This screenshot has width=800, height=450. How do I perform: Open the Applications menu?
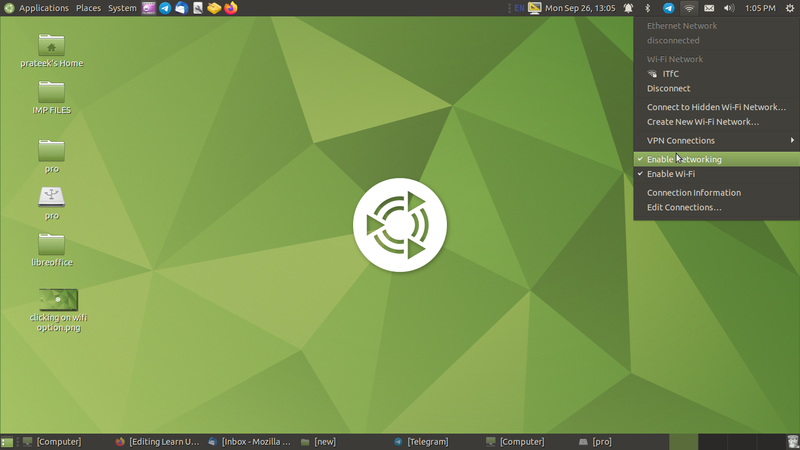pyautogui.click(x=43, y=8)
